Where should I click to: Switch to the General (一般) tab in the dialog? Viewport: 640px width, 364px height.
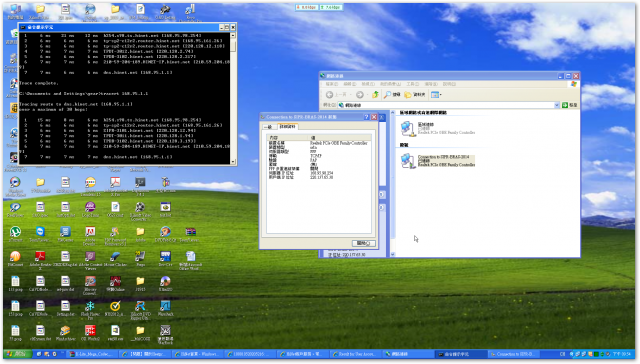point(269,127)
